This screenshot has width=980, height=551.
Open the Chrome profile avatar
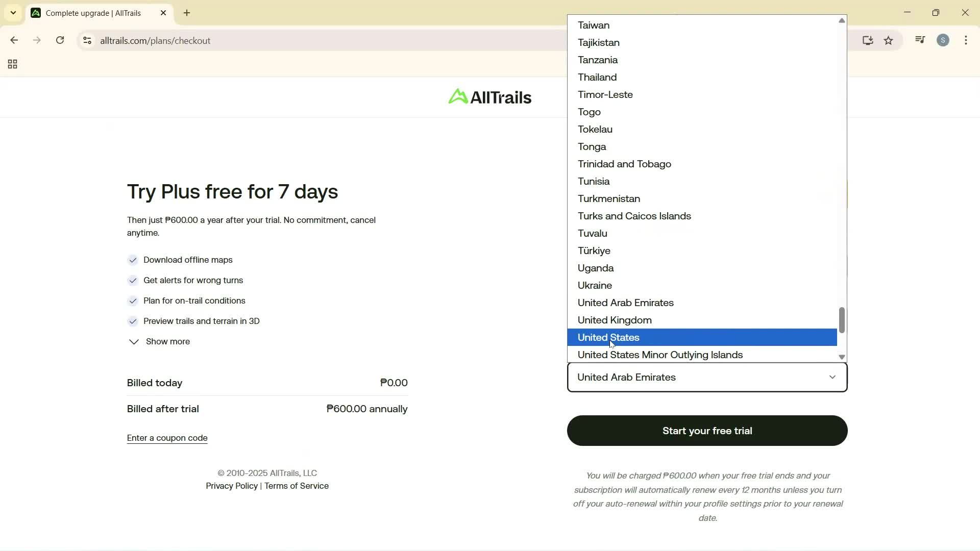pos(943,40)
